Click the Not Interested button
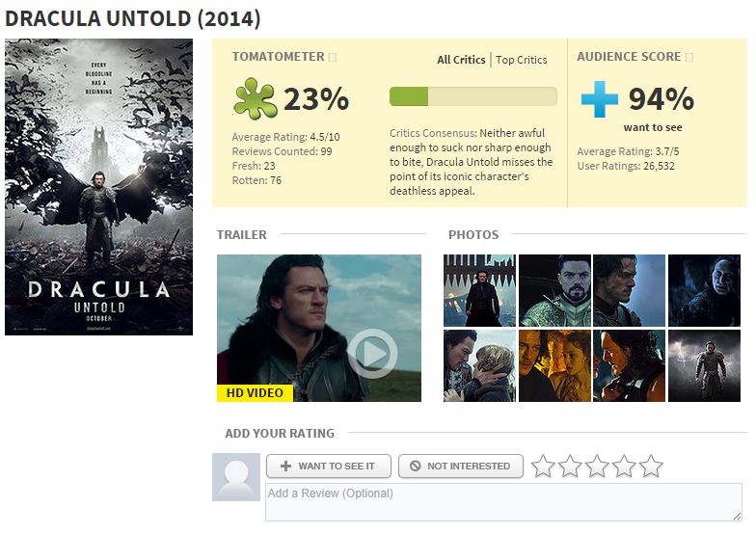The image size is (756, 534). [x=461, y=467]
